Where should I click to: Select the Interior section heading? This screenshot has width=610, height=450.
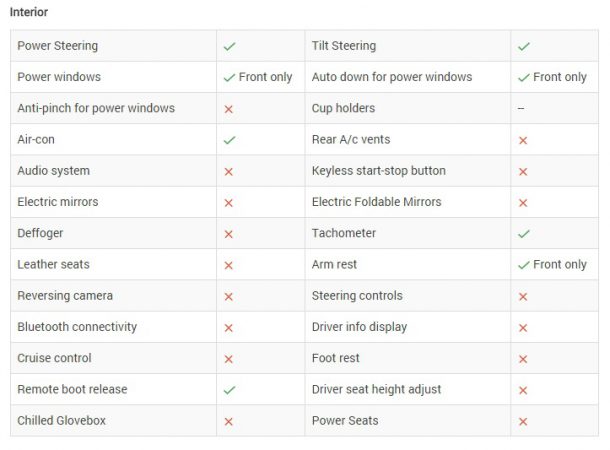coord(29,12)
